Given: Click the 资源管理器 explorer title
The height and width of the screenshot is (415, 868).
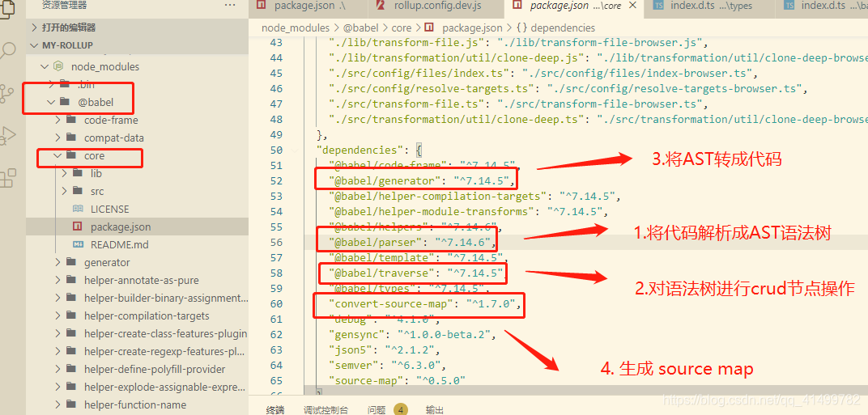Looking at the screenshot, I should tap(64, 5).
